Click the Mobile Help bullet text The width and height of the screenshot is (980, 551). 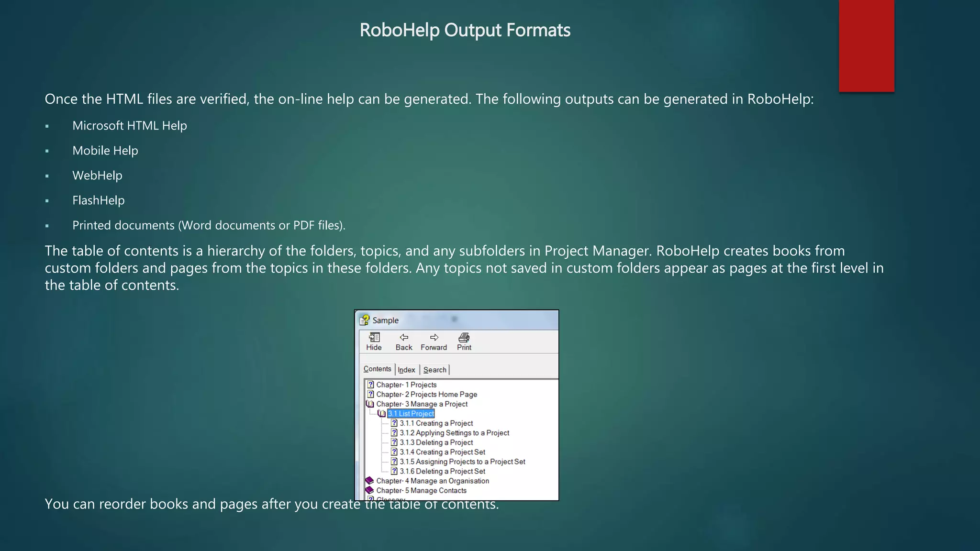[105, 151]
